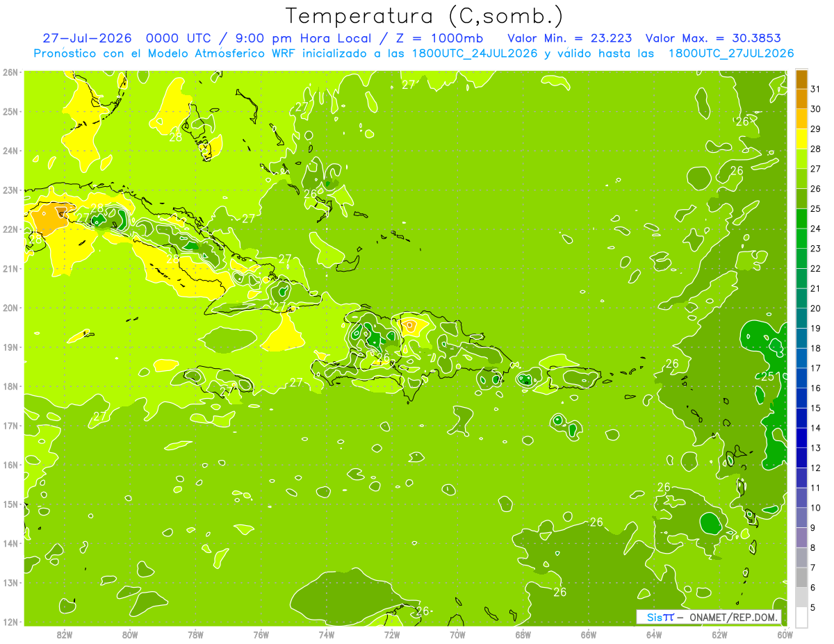This screenshot has width=834, height=644.
Task: Click the "70W" longitude axis label
Action: click(x=457, y=634)
